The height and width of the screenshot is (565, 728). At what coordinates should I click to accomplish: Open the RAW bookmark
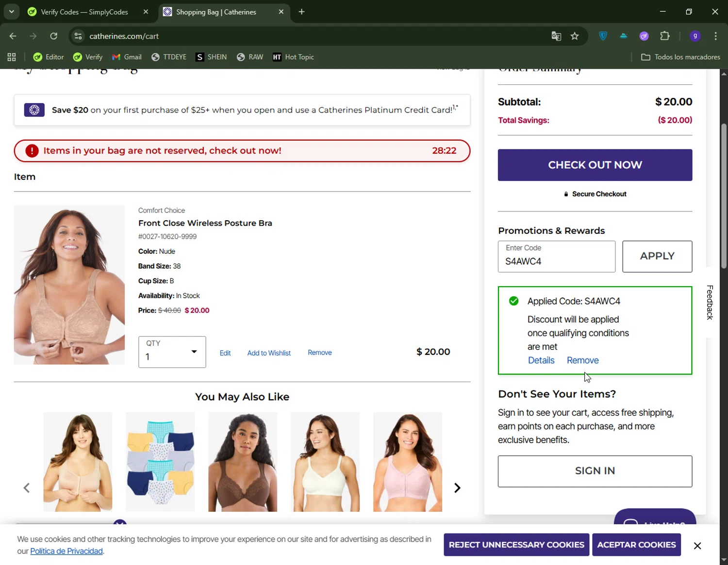click(250, 57)
